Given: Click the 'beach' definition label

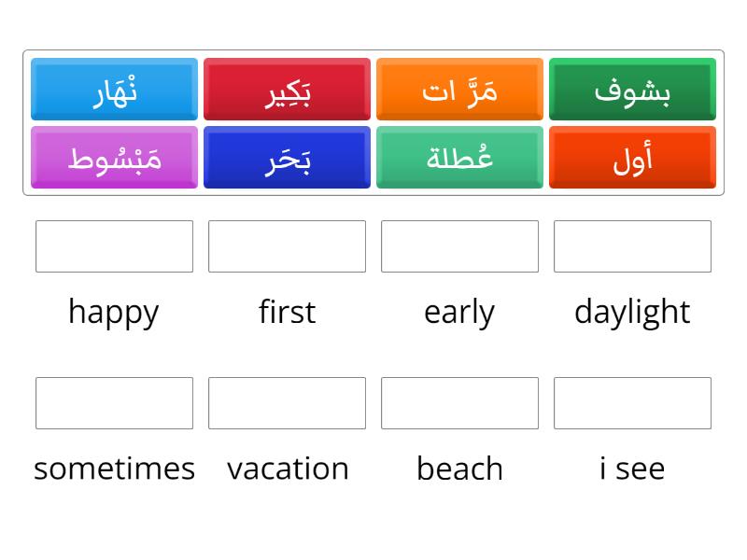Looking at the screenshot, I should [x=459, y=468].
